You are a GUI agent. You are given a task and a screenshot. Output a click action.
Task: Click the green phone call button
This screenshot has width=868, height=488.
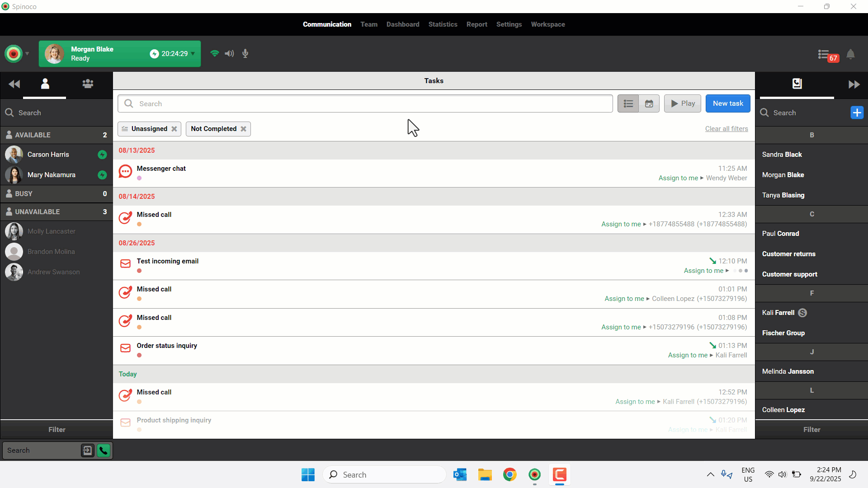(104, 450)
